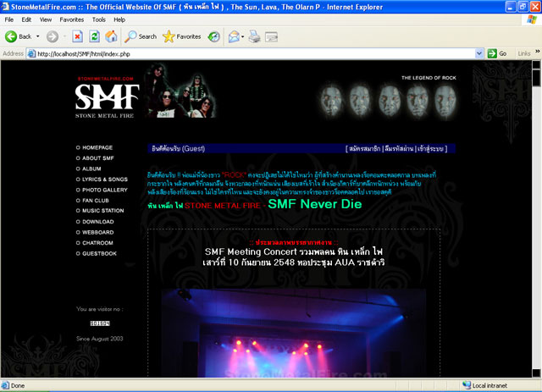The image size is (542, 392).
Task: Click the Forward arrow button
Action: 53,36
